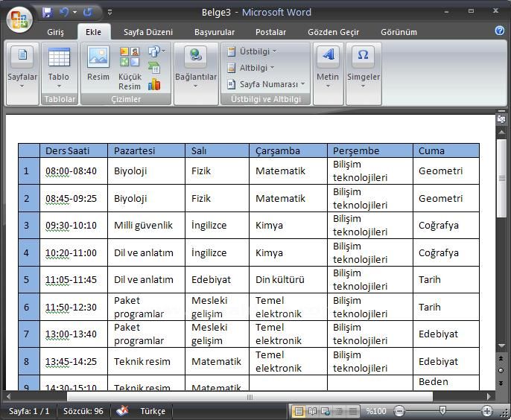Screen dimensions: 511x420
Task: Go to previous page browse arrow
Action: (501, 358)
